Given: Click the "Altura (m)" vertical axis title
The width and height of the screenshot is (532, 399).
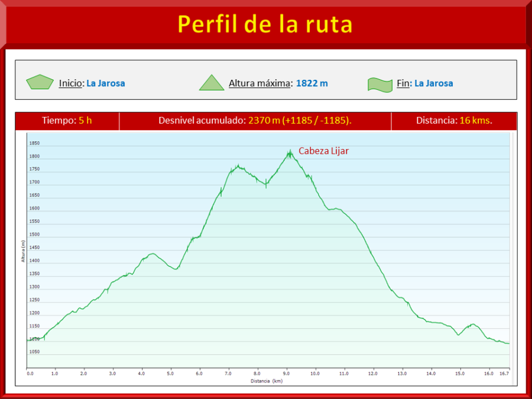Looking at the screenshot, I should click(x=23, y=251).
